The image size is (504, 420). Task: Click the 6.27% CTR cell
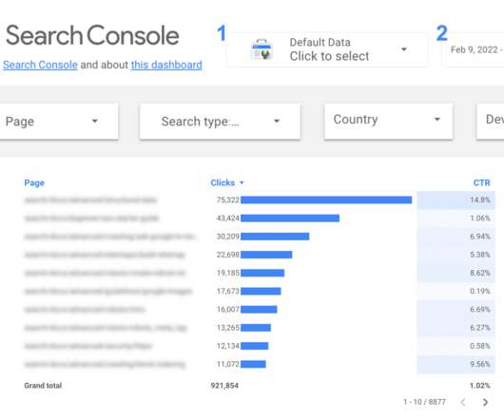[x=456, y=328]
